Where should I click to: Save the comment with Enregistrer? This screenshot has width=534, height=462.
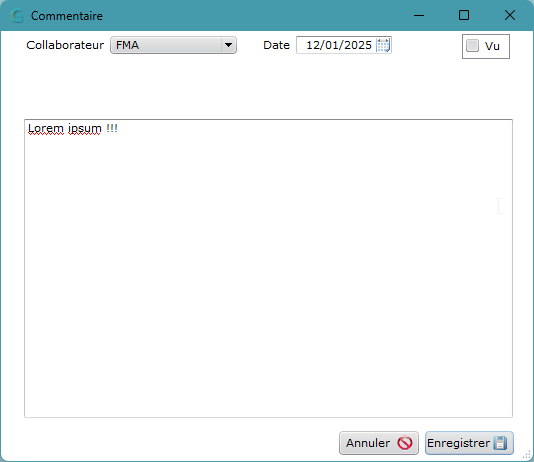pos(469,443)
